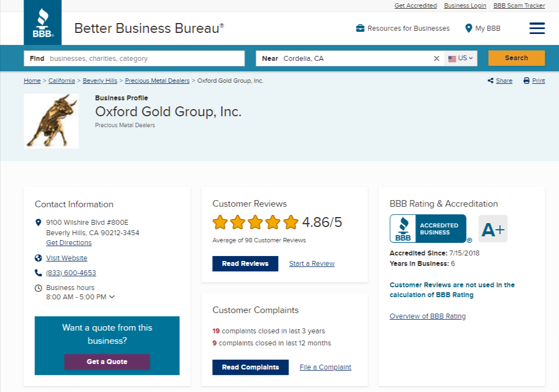559x392 pixels.
Task: Click the Oxford Gold Group bull logo
Action: 51,121
